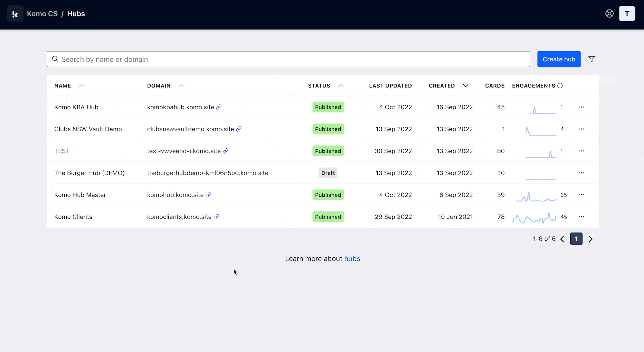Click the Komo logo icon top left
Image resolution: width=644 pixels, height=352 pixels.
(15, 14)
